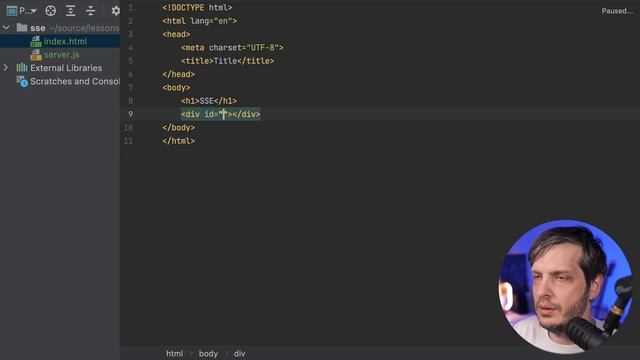The height and width of the screenshot is (360, 640).
Task: Click the Paused... indicator
Action: pos(617,11)
